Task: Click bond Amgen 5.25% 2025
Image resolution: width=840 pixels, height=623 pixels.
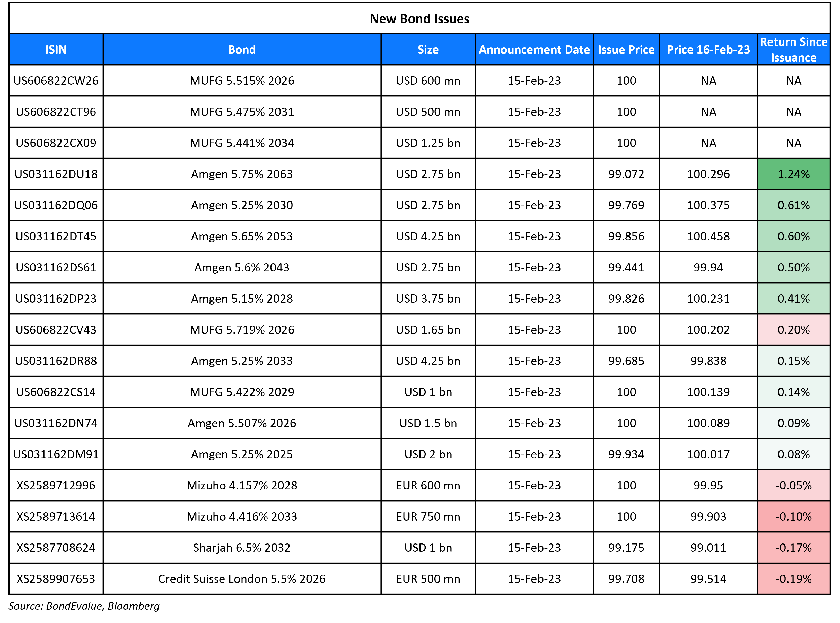Action: coord(242,454)
